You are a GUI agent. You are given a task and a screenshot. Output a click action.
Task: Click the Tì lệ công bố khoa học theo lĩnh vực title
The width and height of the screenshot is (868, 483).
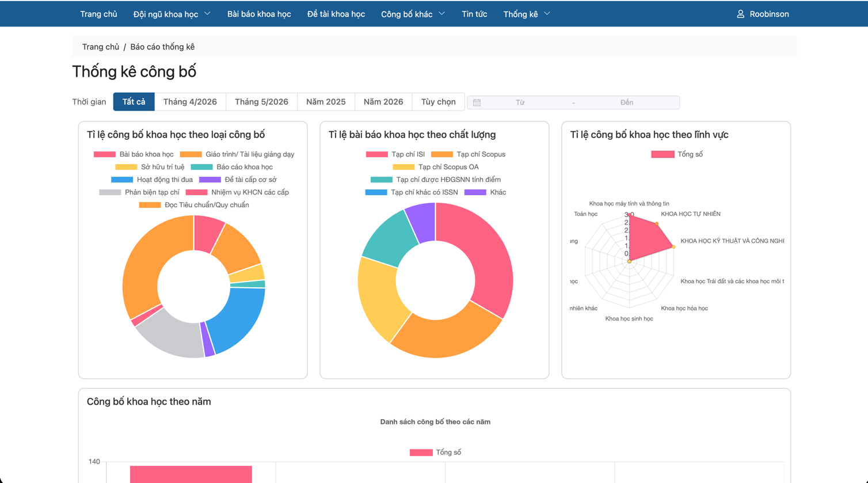tap(649, 135)
